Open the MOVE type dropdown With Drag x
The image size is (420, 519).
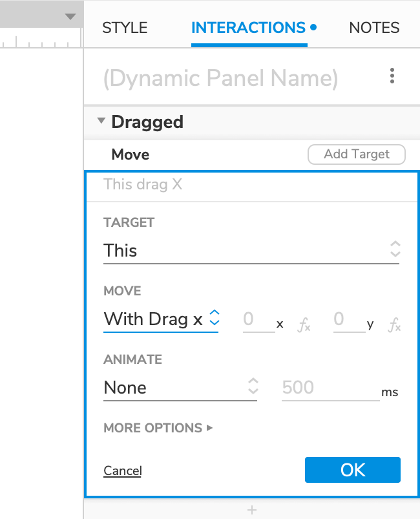[161, 319]
